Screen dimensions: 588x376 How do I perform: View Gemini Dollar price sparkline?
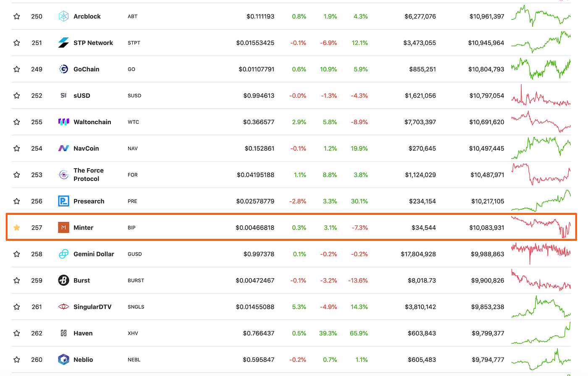(541, 254)
